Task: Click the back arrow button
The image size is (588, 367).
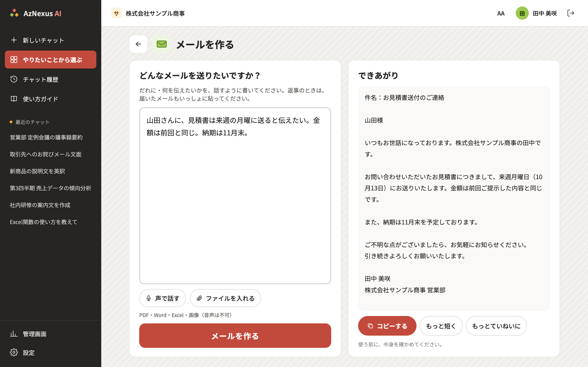Action: (x=139, y=44)
